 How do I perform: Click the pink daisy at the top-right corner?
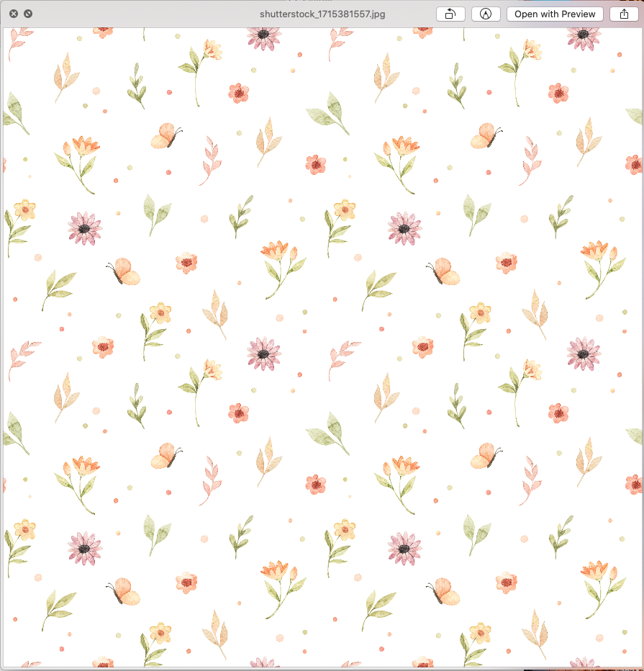583,35
